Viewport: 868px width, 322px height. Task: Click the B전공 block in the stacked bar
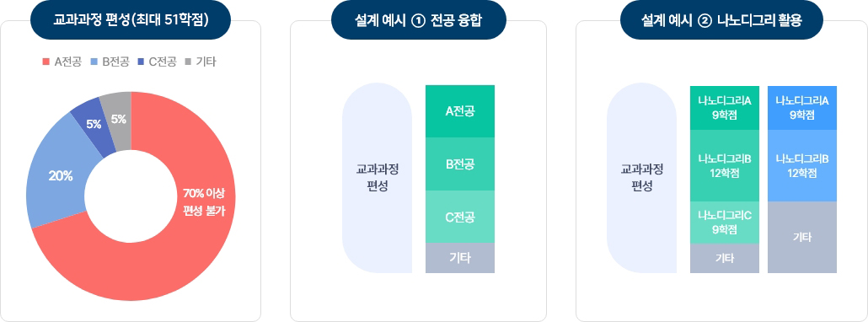click(x=460, y=164)
